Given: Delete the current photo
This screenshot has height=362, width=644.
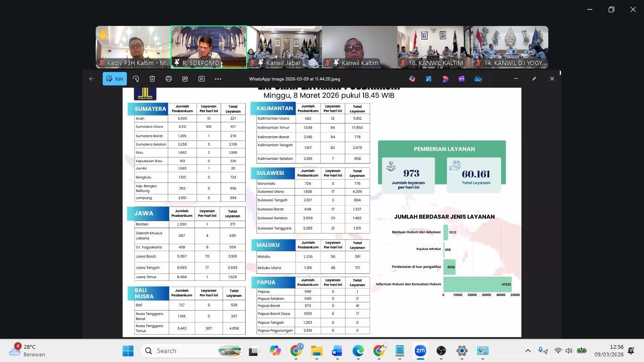Looking at the screenshot, I should (152, 79).
